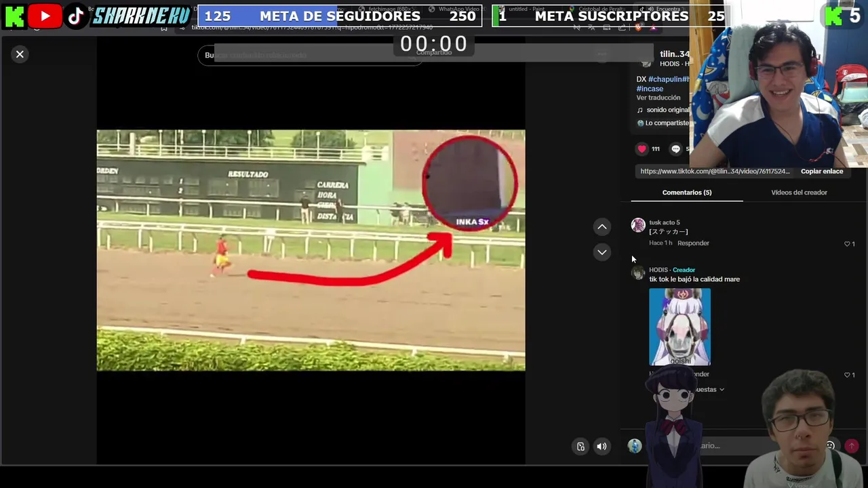Click the horse-track video to pause
This screenshot has height=488, width=868.
311,250
